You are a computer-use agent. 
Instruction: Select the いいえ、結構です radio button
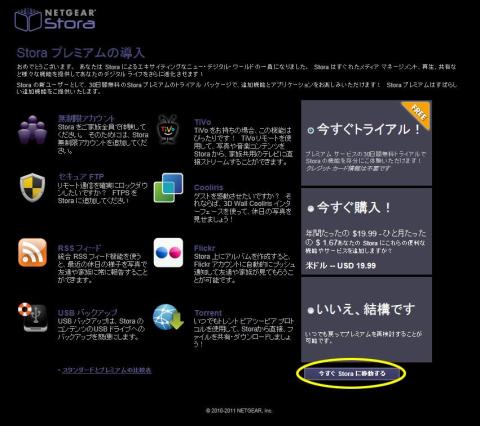point(311,311)
